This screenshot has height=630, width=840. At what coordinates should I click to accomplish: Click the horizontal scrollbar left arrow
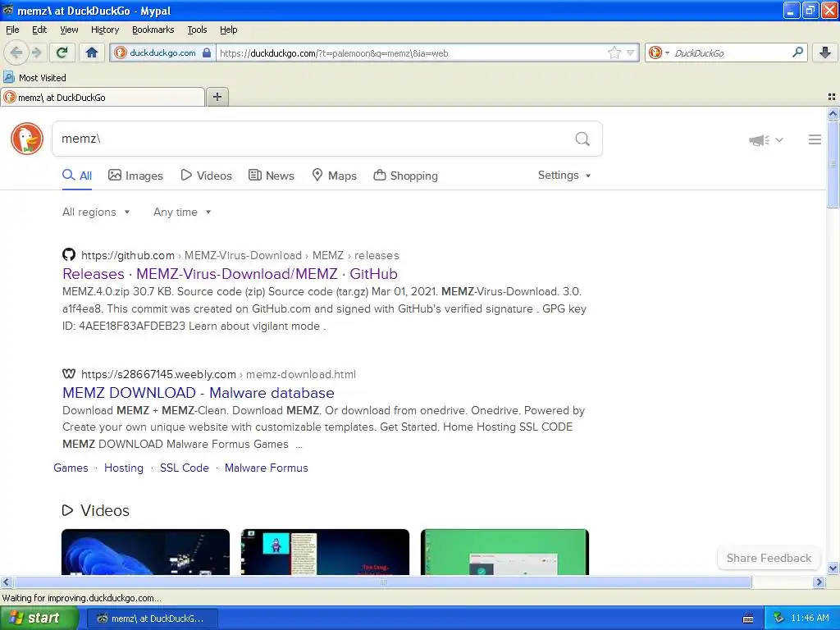coord(6,582)
